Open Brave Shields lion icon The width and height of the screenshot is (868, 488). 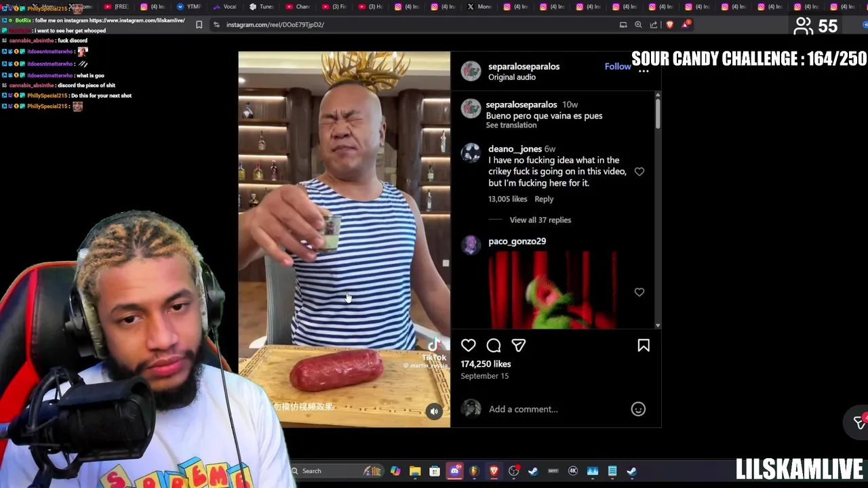pyautogui.click(x=670, y=24)
